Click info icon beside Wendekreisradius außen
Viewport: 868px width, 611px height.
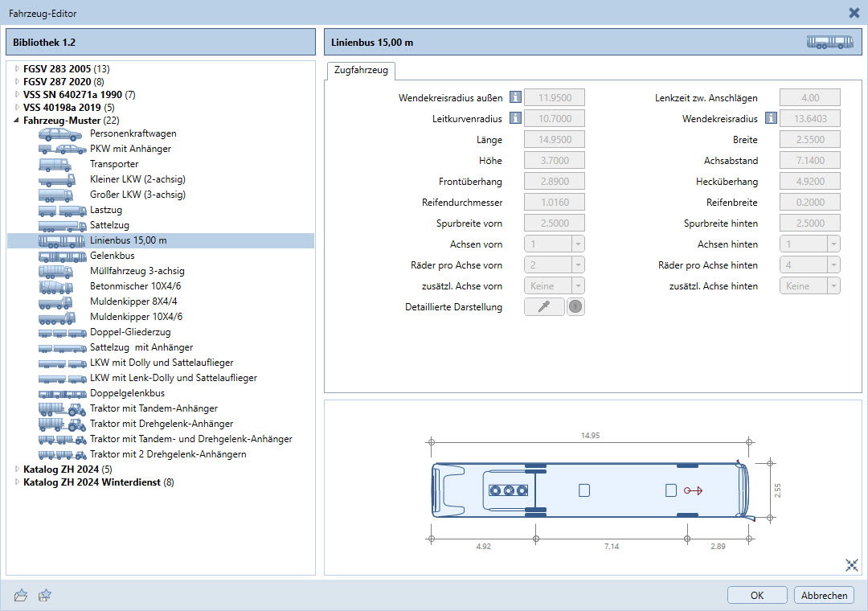[515, 98]
